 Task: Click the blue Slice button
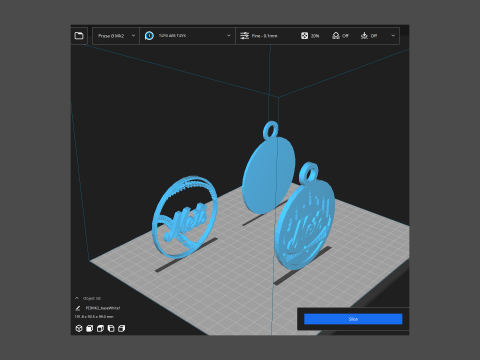click(x=353, y=319)
